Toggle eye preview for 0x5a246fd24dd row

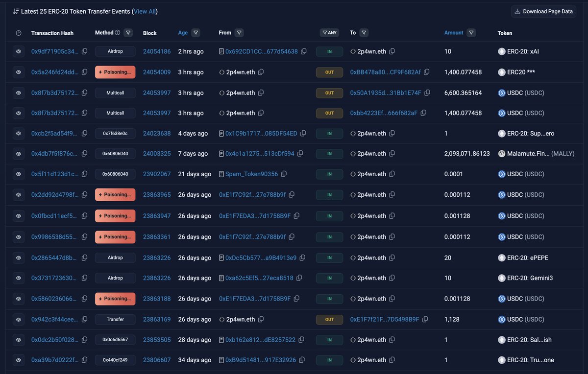19,72
